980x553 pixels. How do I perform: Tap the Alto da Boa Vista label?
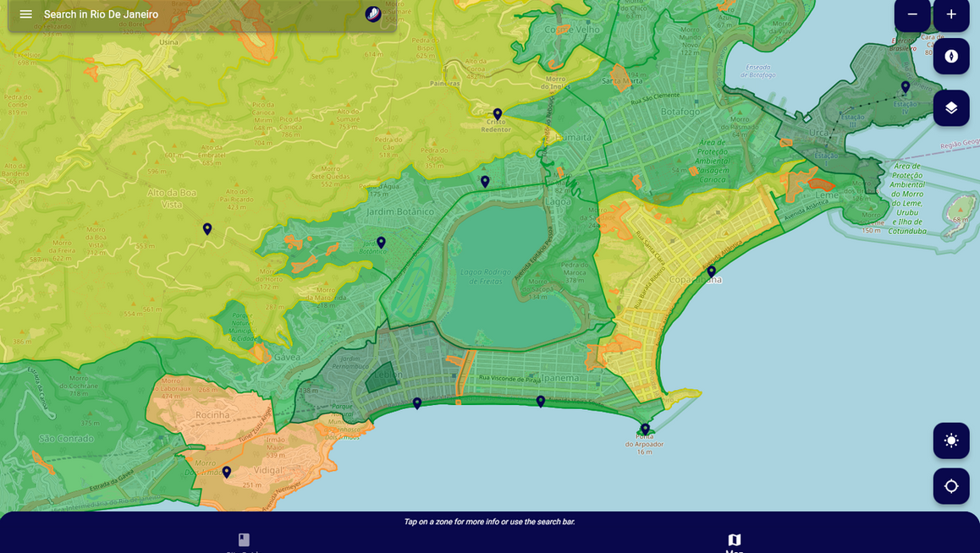click(172, 199)
